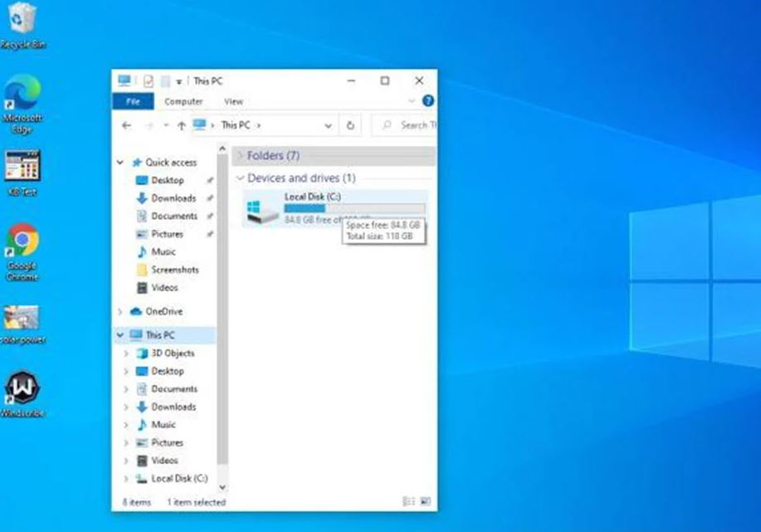This screenshot has height=532, width=761.
Task: Collapse the Devices and drives group
Action: [240, 178]
